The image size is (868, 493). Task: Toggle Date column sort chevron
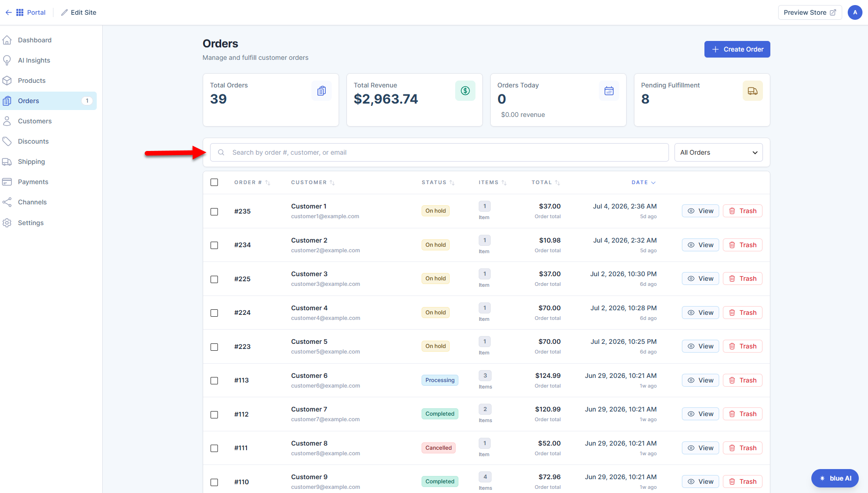point(653,183)
